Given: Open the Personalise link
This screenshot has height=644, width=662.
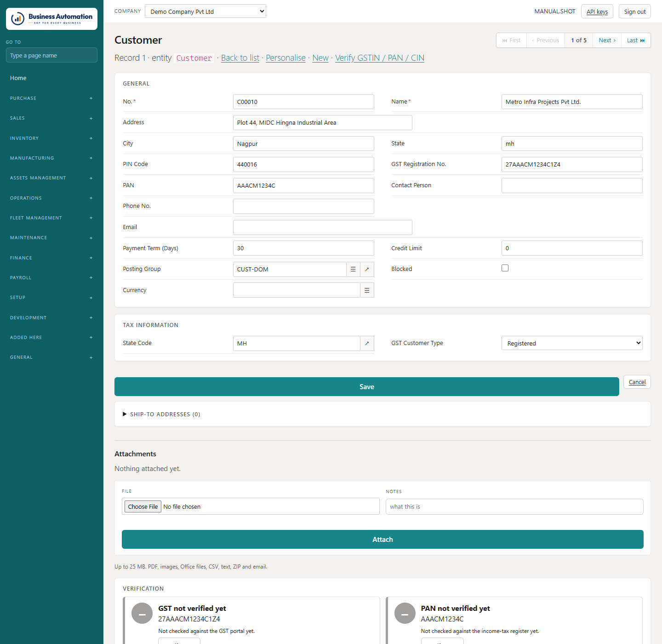Looking at the screenshot, I should click(x=285, y=58).
